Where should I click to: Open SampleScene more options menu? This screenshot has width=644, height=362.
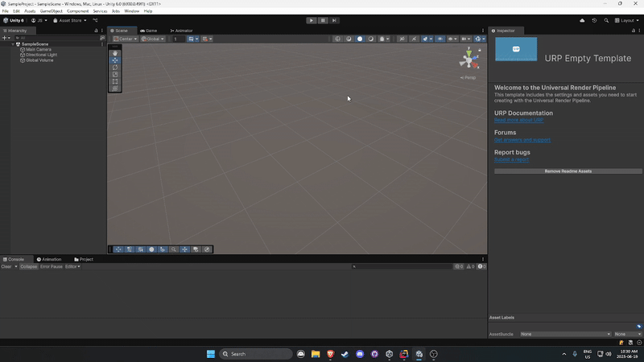102,44
